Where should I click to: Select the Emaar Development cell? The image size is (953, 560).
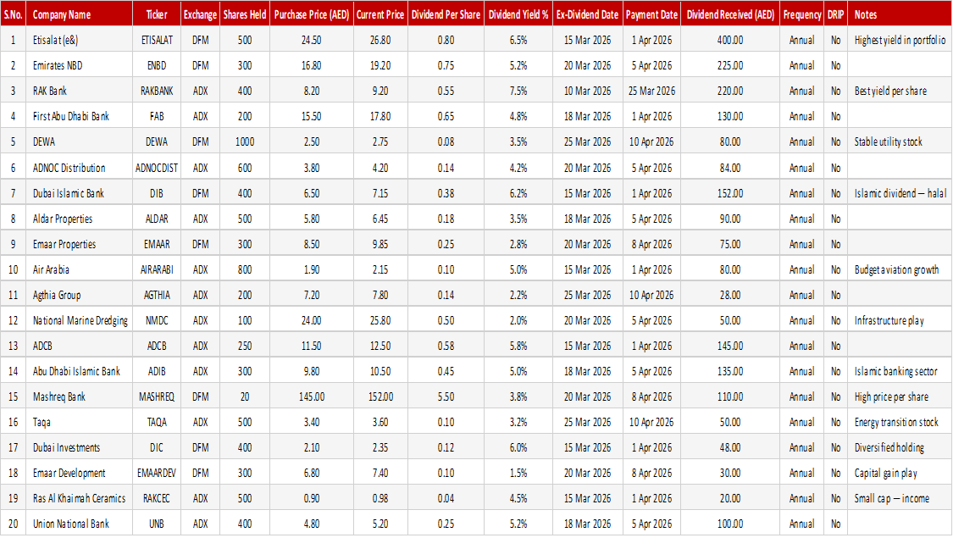79,473
